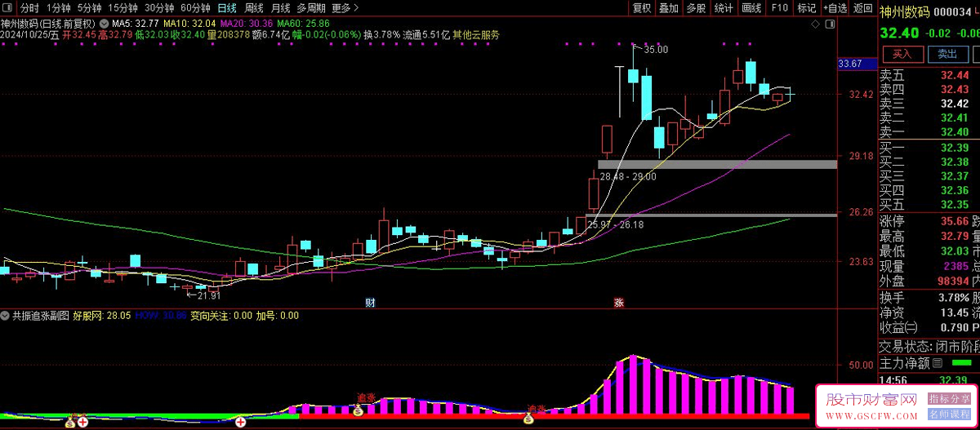The width and height of the screenshot is (980, 430).
Task: Click the 涨 marker below candles
Action: [619, 303]
